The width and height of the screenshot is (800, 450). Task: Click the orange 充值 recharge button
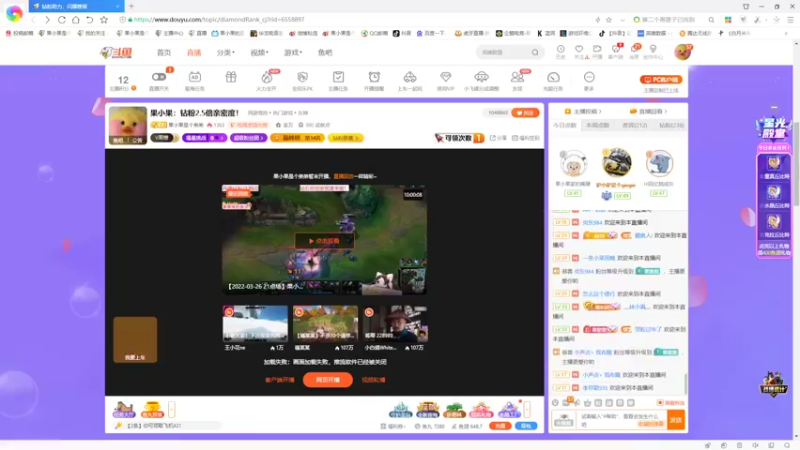click(x=500, y=426)
